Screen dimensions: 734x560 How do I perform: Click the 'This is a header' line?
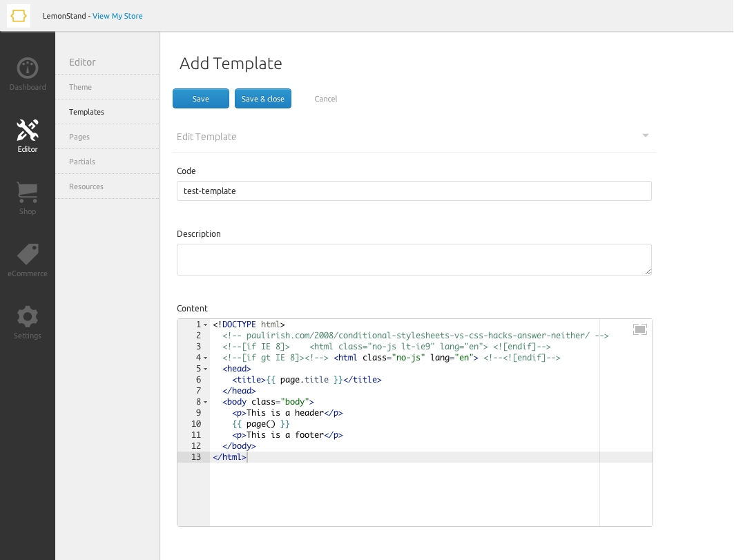click(287, 413)
